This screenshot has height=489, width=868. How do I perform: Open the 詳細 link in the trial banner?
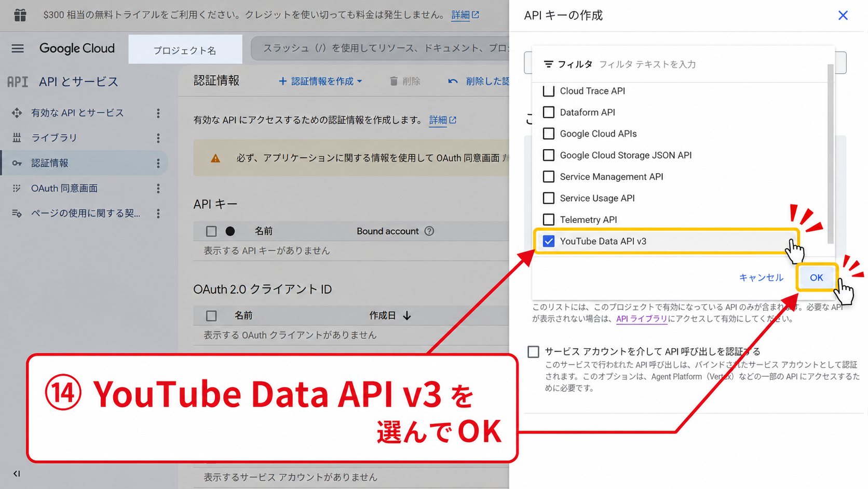(x=465, y=15)
